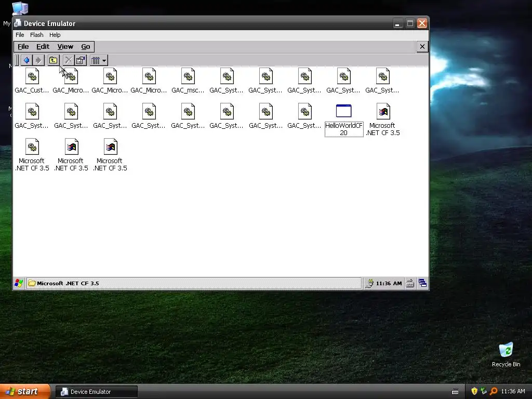Screen dimensions: 532x399
Task: Go back with the blue Back arrow
Action: 26,60
